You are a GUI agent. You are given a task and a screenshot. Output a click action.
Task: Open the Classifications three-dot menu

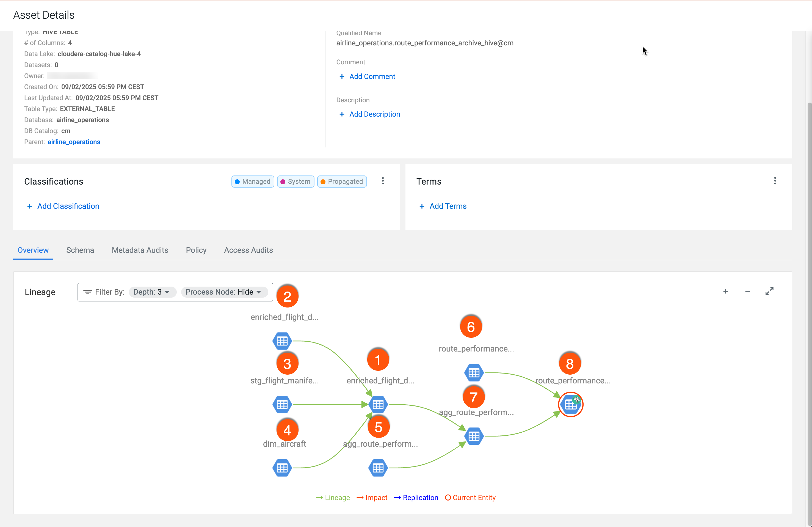point(383,181)
